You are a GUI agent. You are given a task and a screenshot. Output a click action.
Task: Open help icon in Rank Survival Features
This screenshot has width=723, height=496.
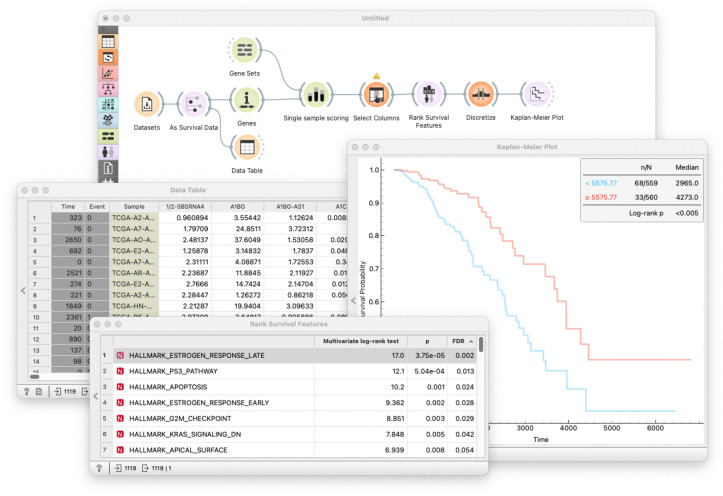pyautogui.click(x=99, y=468)
